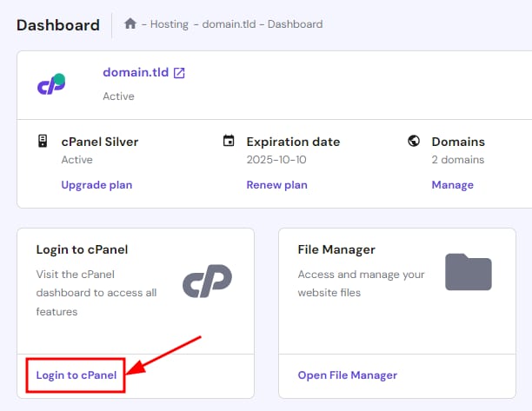This screenshot has height=411, width=532.
Task: Click the bold Login to cPanel card title
Action: pos(82,249)
